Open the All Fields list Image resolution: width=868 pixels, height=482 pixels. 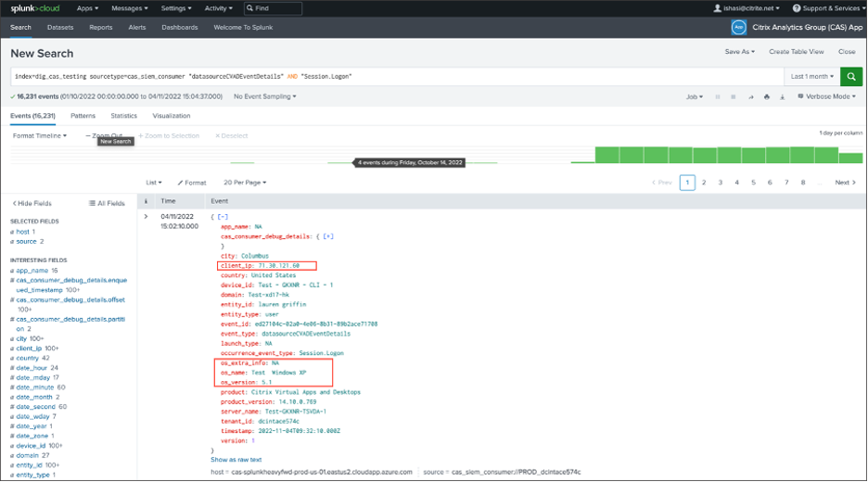(107, 203)
